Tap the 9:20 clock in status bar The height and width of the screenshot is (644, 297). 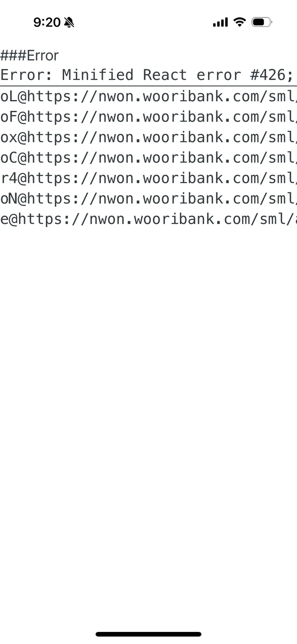pyautogui.click(x=47, y=22)
